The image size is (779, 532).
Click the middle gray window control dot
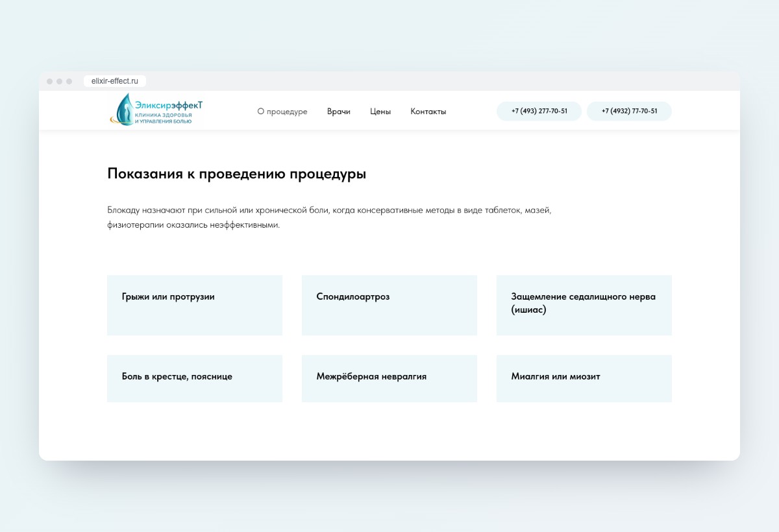(x=60, y=81)
